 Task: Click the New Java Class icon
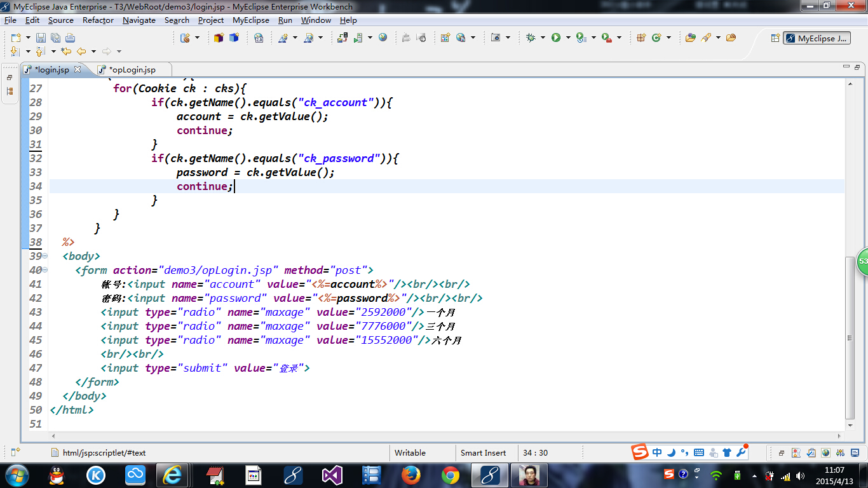[x=656, y=38]
